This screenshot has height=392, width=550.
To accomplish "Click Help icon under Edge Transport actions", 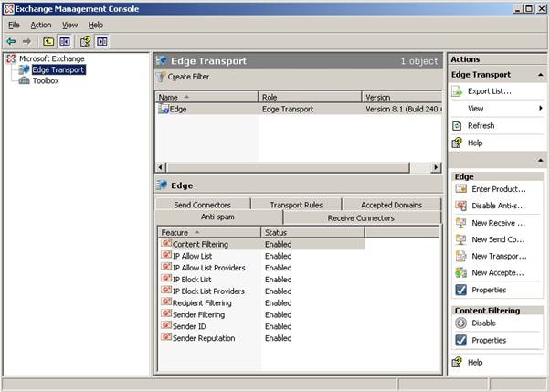I will click(x=457, y=143).
